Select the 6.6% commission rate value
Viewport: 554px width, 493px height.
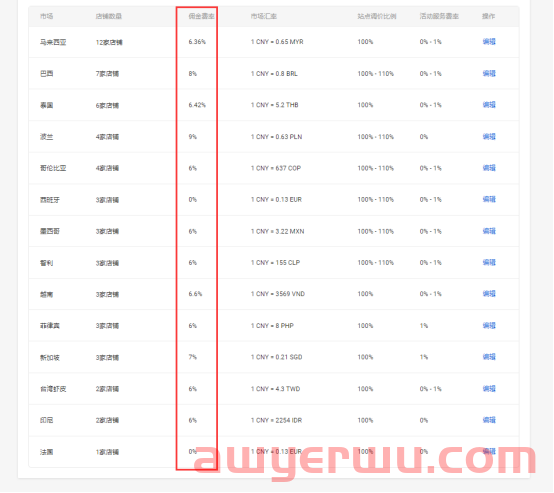pyautogui.click(x=195, y=294)
